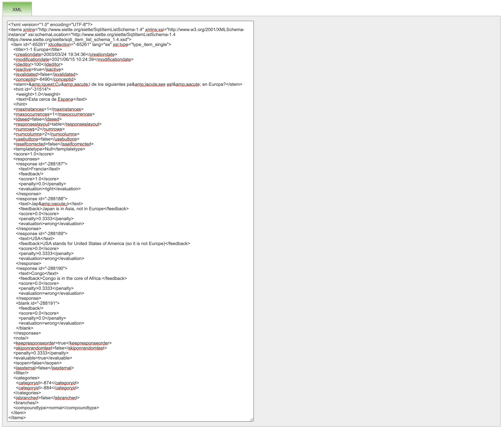The width and height of the screenshot is (504, 430).
Task: Click the stem question text line
Action: (128, 84)
